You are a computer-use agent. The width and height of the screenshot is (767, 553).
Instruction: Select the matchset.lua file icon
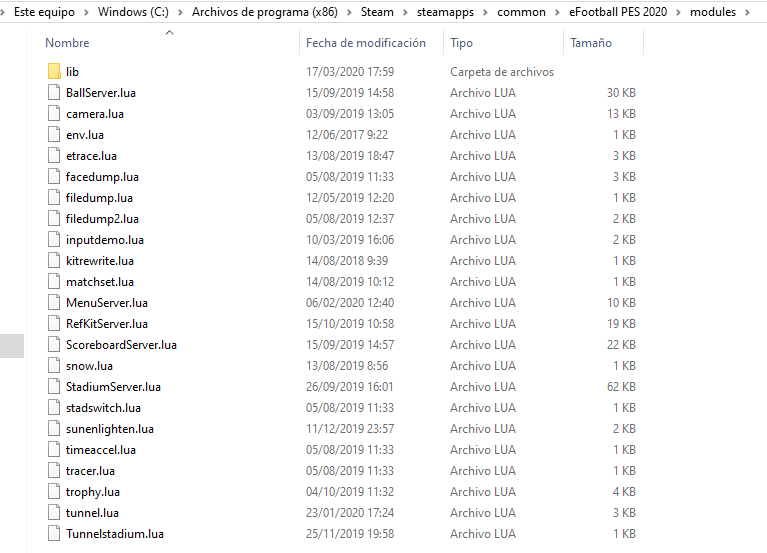click(54, 282)
